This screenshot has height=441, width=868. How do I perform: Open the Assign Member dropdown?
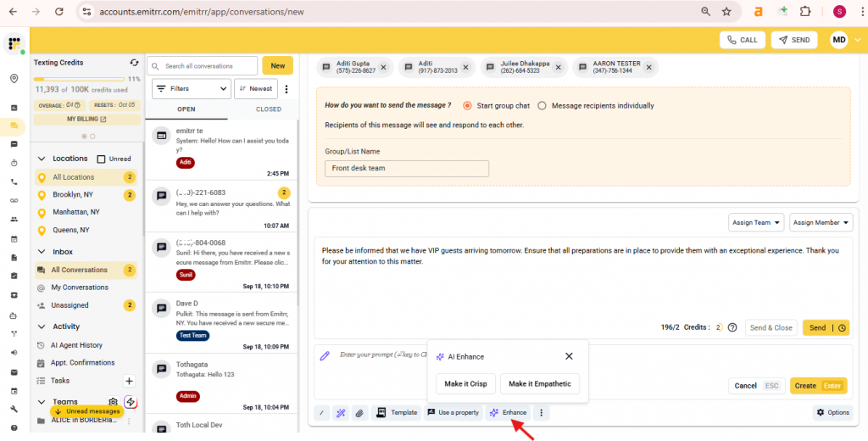tap(820, 222)
